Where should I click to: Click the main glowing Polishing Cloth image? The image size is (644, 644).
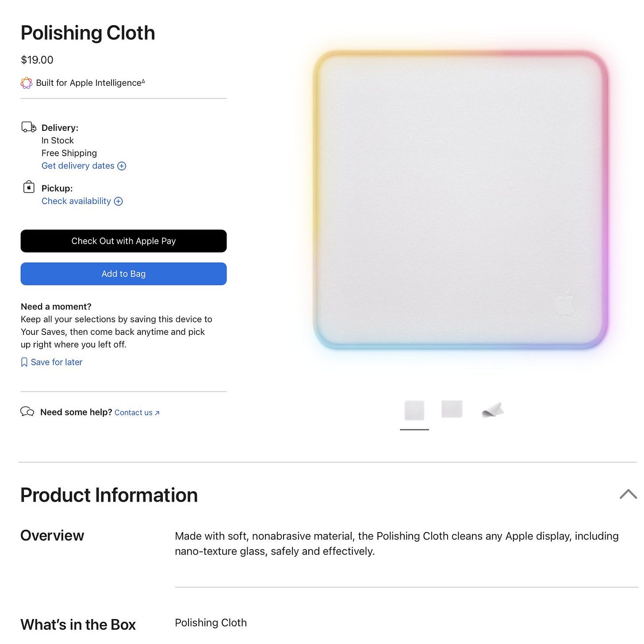tap(460, 200)
